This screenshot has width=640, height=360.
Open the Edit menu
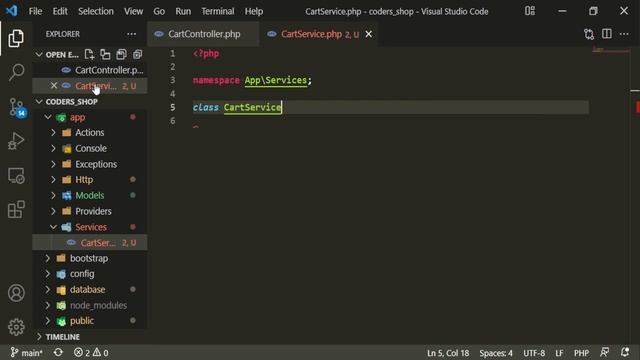[60, 11]
